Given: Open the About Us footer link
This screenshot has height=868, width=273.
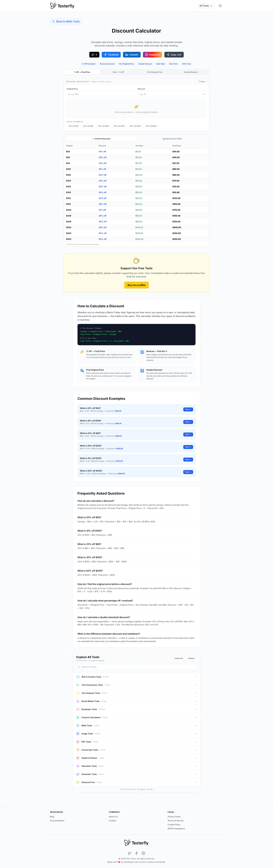Looking at the screenshot, I should point(113,816).
